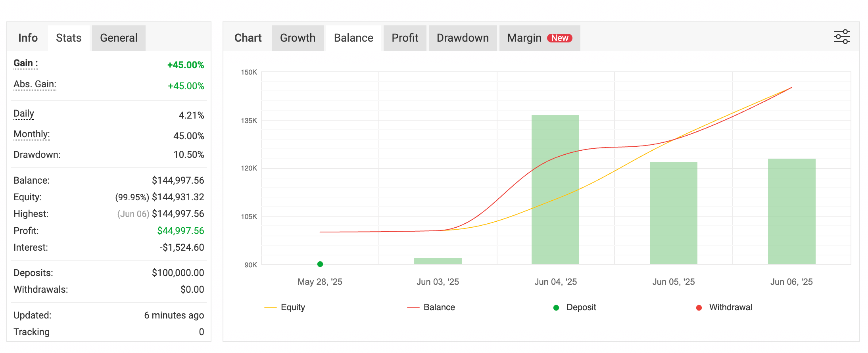This screenshot has width=868, height=353.
Task: Toggle the Deposit legend marker
Action: 575,307
